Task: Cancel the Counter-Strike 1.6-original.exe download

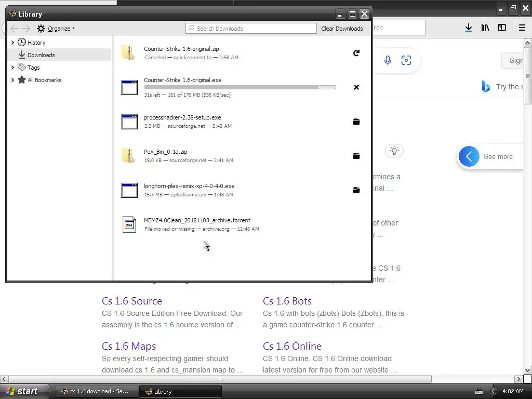Action: coord(356,87)
